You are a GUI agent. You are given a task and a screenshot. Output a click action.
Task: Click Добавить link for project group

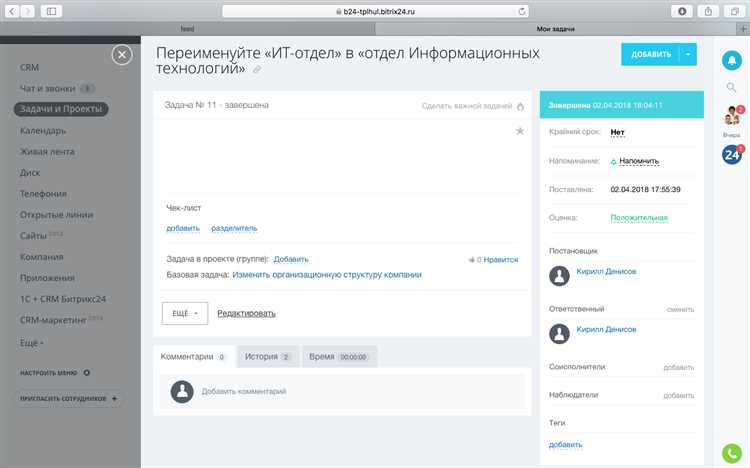(x=291, y=259)
